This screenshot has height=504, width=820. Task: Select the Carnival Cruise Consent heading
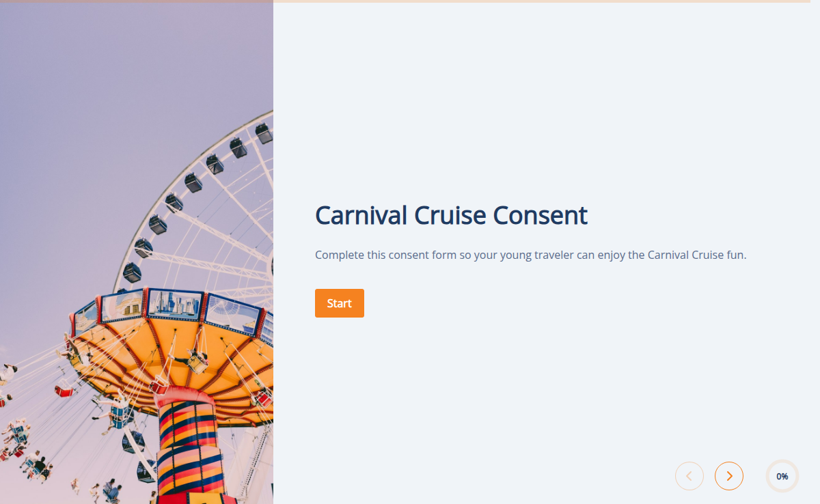coord(451,215)
